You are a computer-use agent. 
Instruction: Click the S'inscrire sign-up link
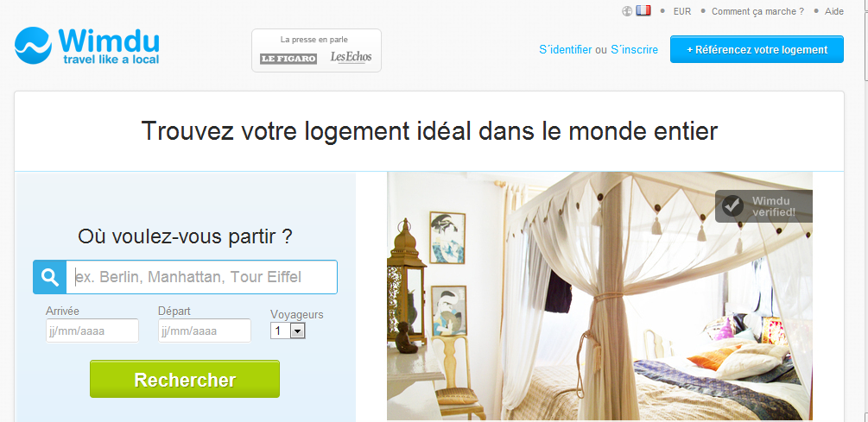(635, 50)
